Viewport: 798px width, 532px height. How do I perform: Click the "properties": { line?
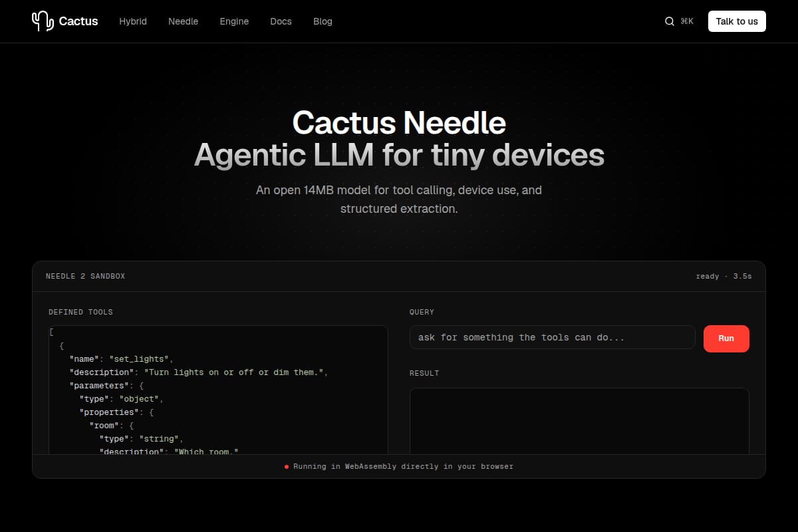(x=116, y=412)
